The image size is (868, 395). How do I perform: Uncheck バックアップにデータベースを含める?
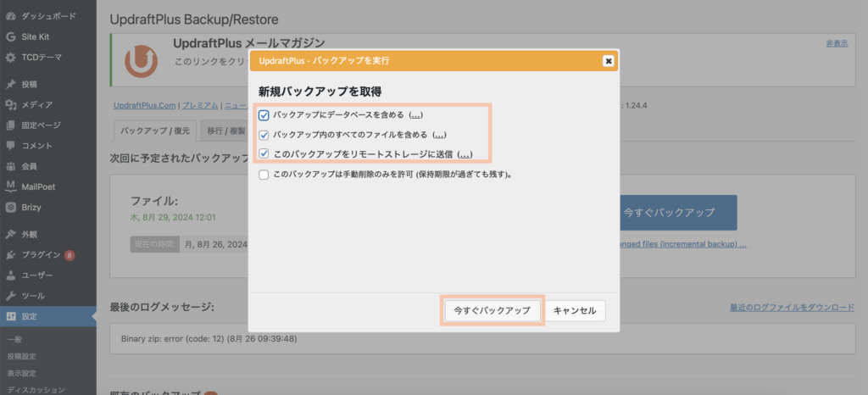264,115
